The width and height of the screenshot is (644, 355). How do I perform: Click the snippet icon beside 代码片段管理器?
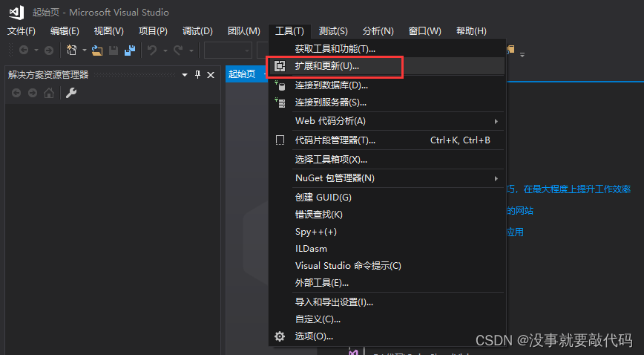(x=280, y=140)
